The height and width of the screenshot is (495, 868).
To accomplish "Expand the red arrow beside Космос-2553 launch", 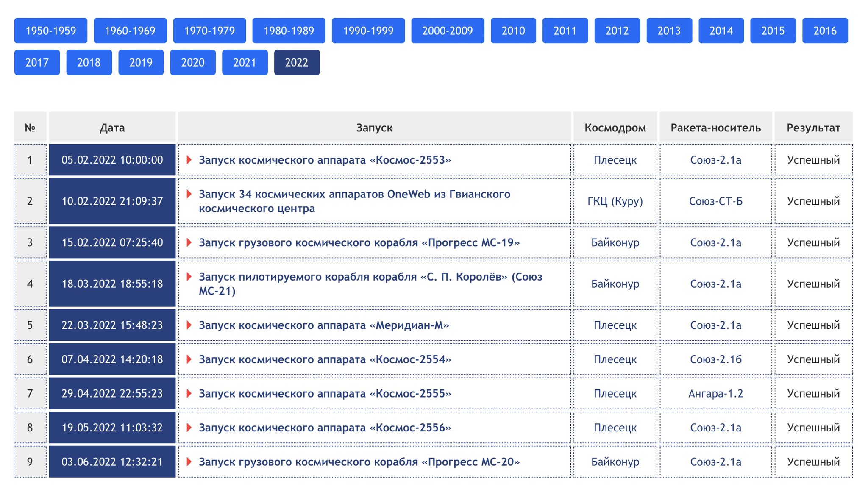I will 189,160.
